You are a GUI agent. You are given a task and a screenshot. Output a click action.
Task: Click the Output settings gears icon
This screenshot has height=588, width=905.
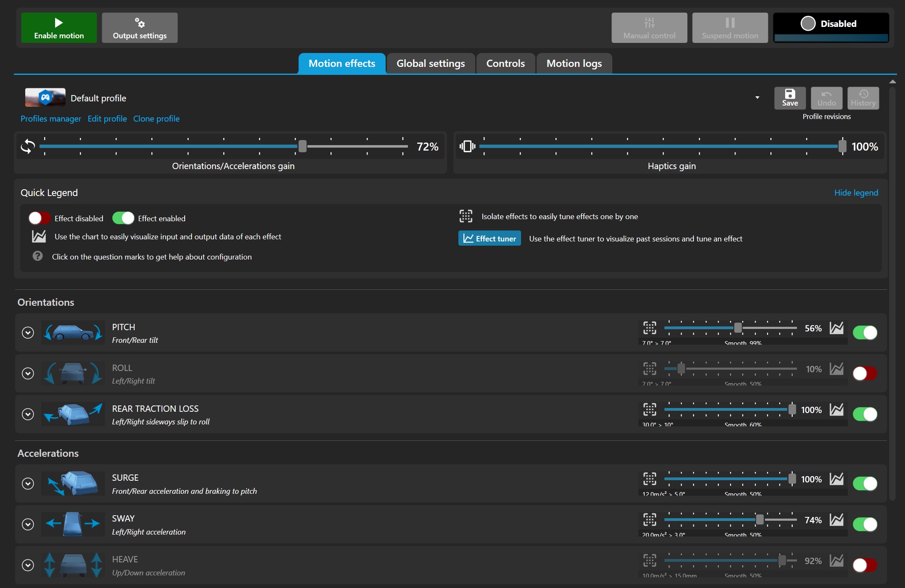140,23
